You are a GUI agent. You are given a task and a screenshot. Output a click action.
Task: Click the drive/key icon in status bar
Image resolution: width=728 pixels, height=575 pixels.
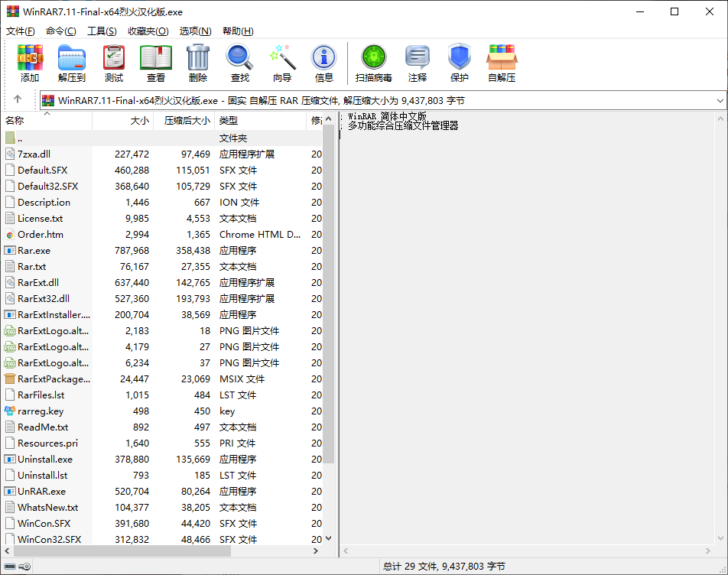pos(17,567)
